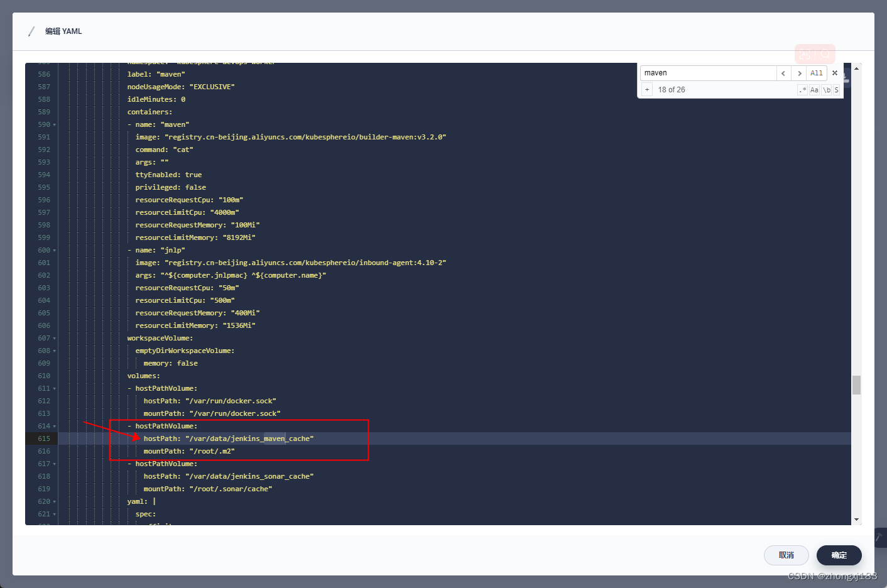Click the edit pencil icon by 编辑 YAML
Screen dimensions: 887x588
tap(31, 31)
